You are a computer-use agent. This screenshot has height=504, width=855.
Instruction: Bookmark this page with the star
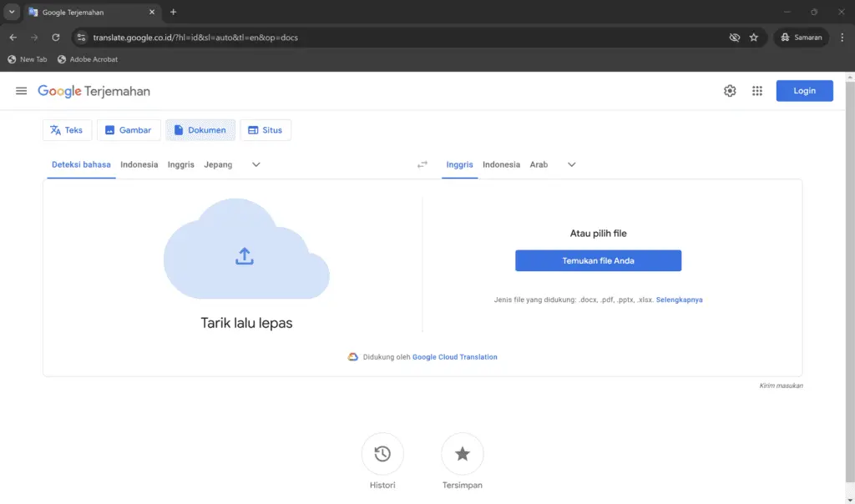tap(754, 38)
